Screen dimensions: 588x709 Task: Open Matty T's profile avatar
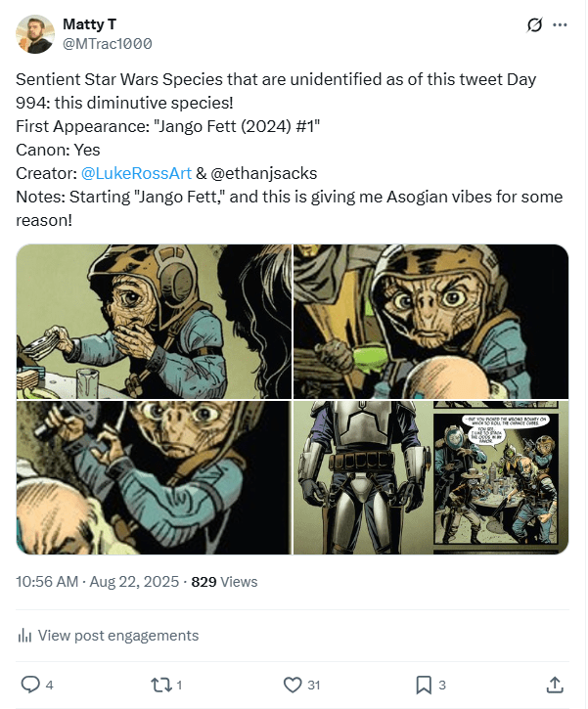[x=34, y=34]
